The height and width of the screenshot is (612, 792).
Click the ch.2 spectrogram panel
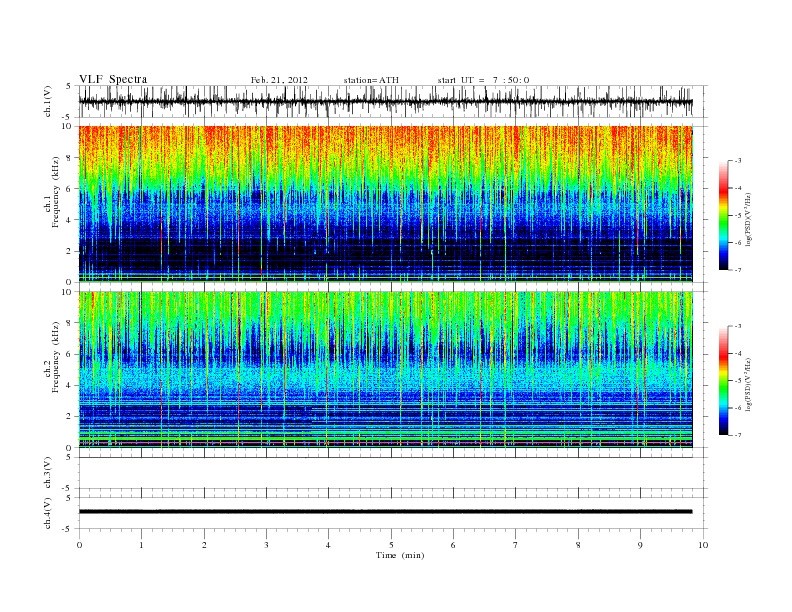(385, 370)
